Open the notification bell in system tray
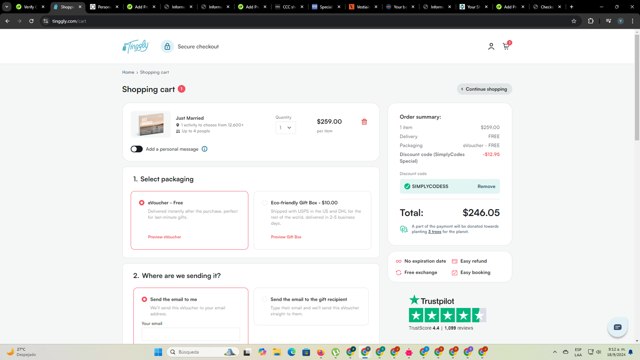Image resolution: width=640 pixels, height=360 pixels. coord(631,352)
